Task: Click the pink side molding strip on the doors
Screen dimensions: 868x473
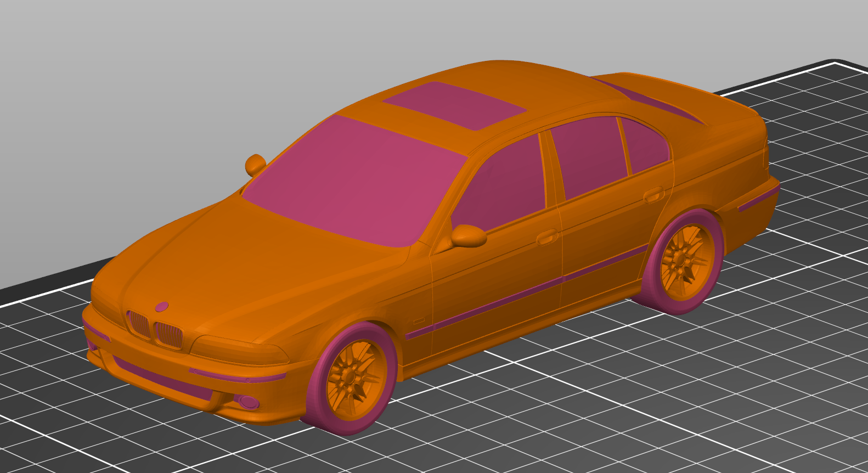Action: (527, 293)
